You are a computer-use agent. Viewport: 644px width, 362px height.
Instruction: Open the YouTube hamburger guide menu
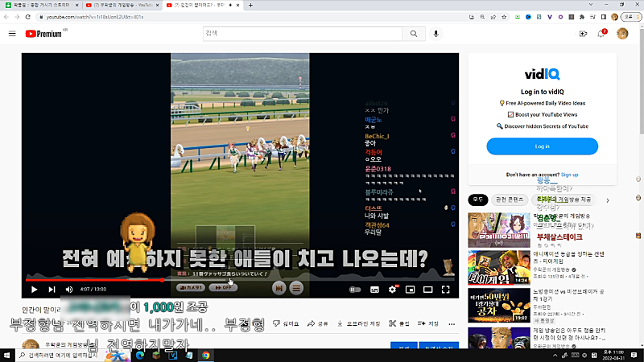[12, 34]
